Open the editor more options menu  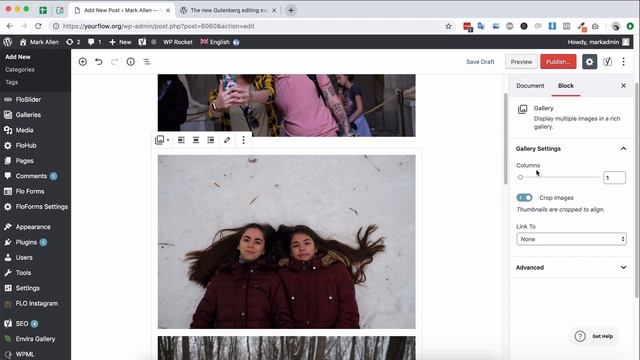pos(623,62)
